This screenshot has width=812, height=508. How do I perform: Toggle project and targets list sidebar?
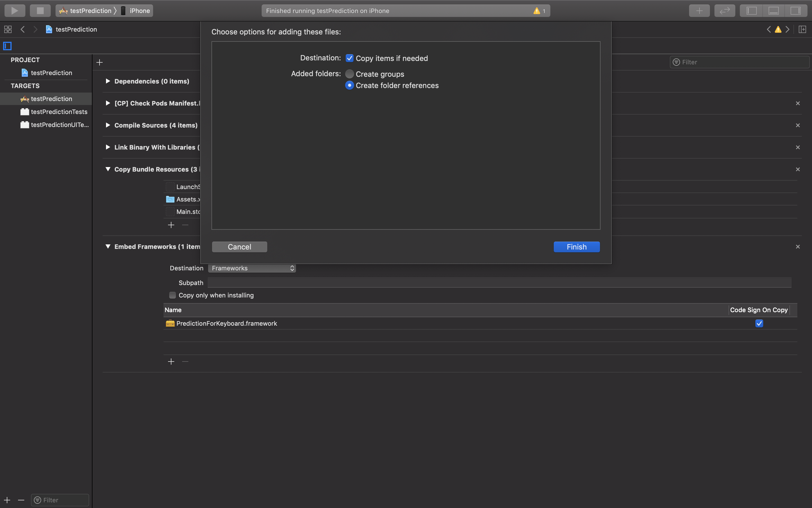pos(7,46)
